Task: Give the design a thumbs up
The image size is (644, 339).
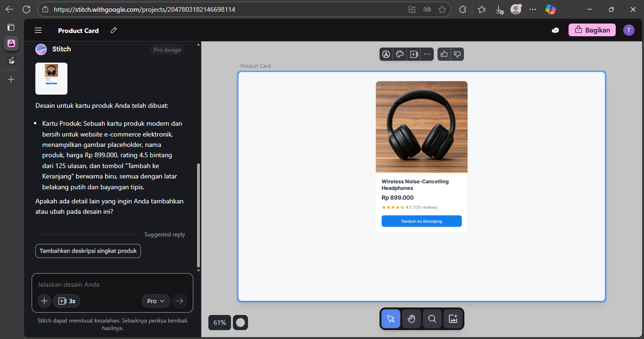Action: [x=444, y=54]
